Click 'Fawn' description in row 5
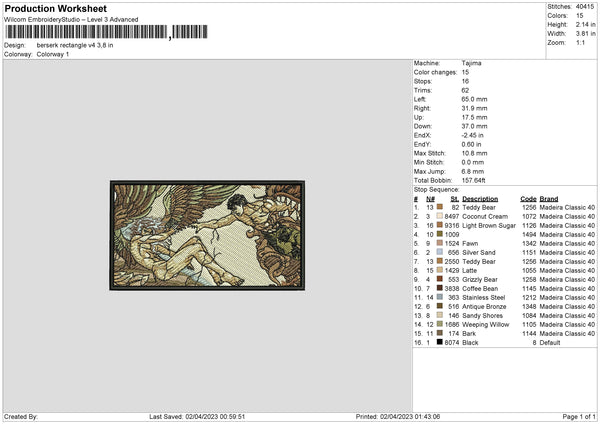600x424 pixels. coord(470,243)
